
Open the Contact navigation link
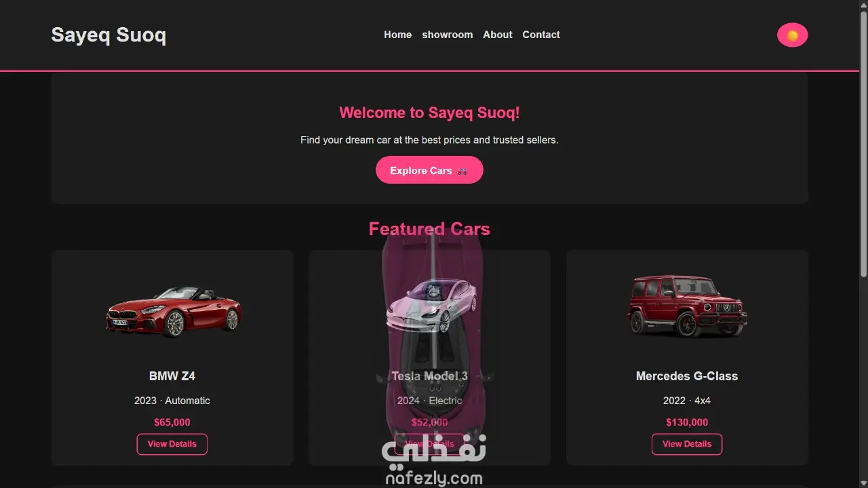[x=541, y=35]
